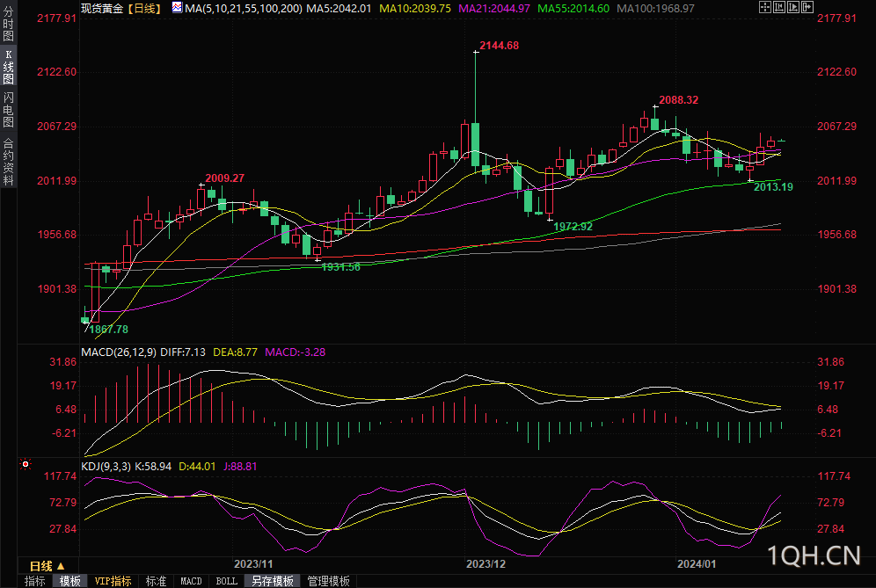Click the axis play-forward icon at top right
Screen dimensions: 876x588
[x=793, y=7]
